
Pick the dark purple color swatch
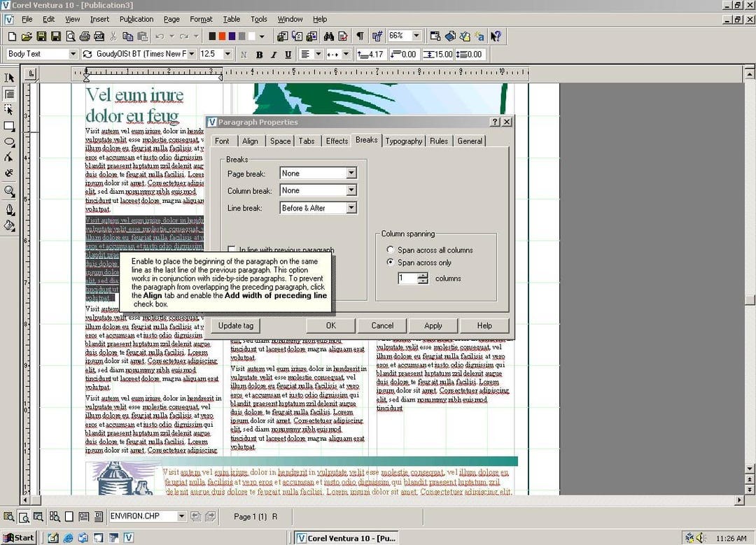(x=232, y=36)
